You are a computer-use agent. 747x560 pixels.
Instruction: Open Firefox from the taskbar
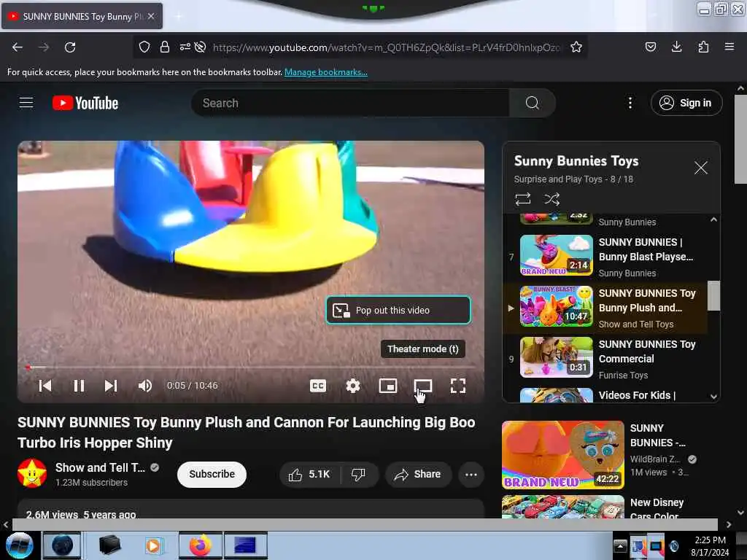(x=201, y=545)
